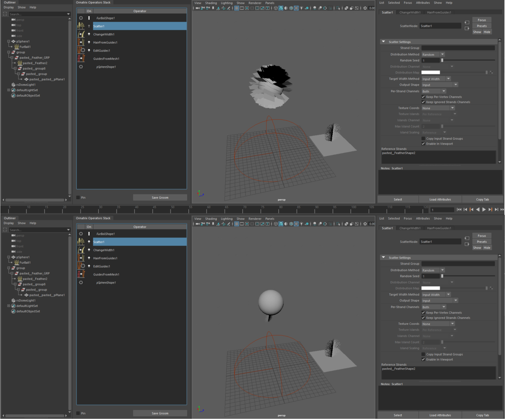
Task: Click the play forwards button on timeline
Action: point(484,210)
